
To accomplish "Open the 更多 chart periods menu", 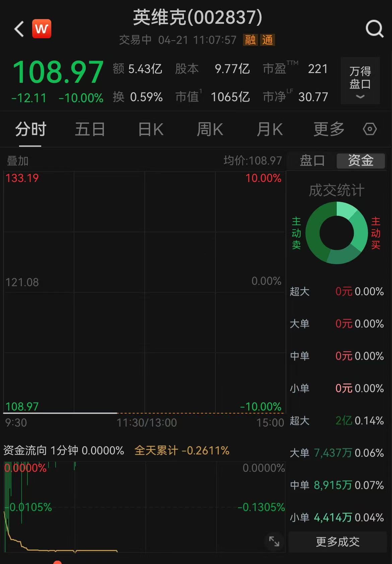I will pos(329,129).
